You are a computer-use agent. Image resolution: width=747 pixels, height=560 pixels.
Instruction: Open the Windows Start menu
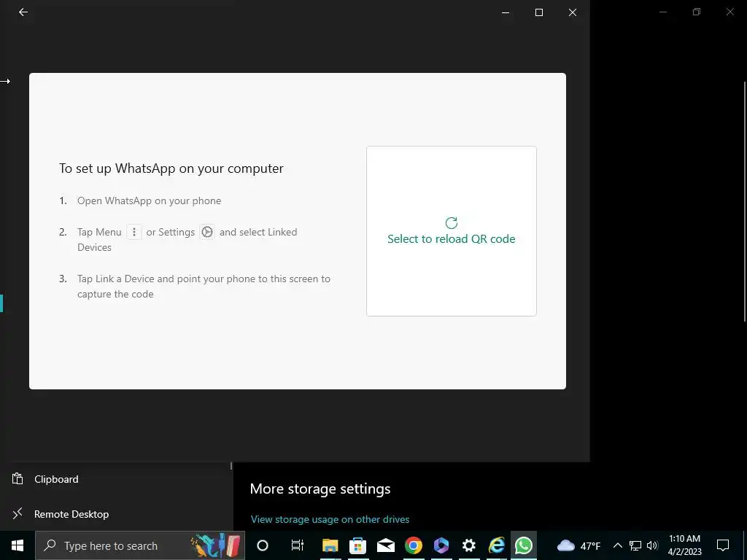[x=18, y=545]
